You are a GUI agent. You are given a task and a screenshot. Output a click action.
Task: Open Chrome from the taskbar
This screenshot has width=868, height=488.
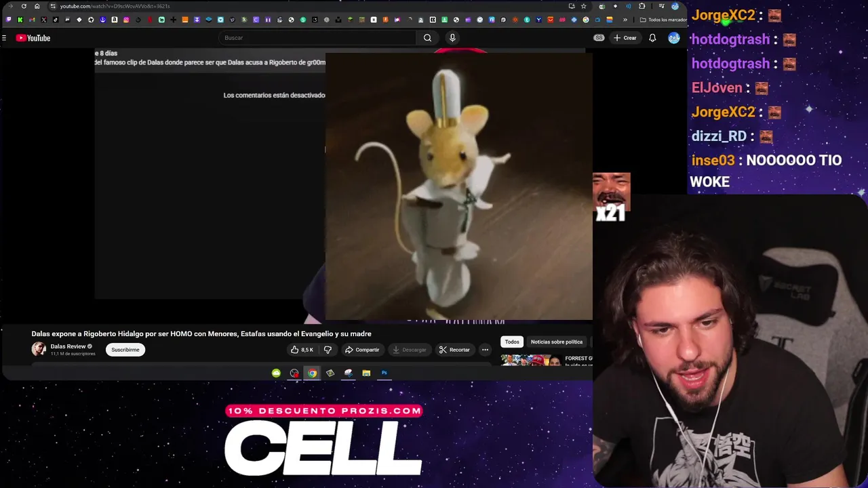(x=312, y=373)
